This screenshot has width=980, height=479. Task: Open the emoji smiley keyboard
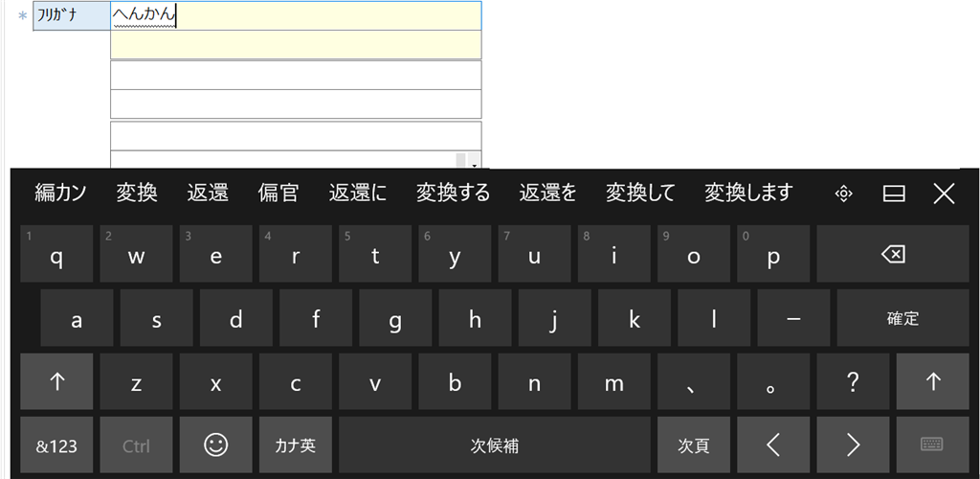pyautogui.click(x=215, y=445)
